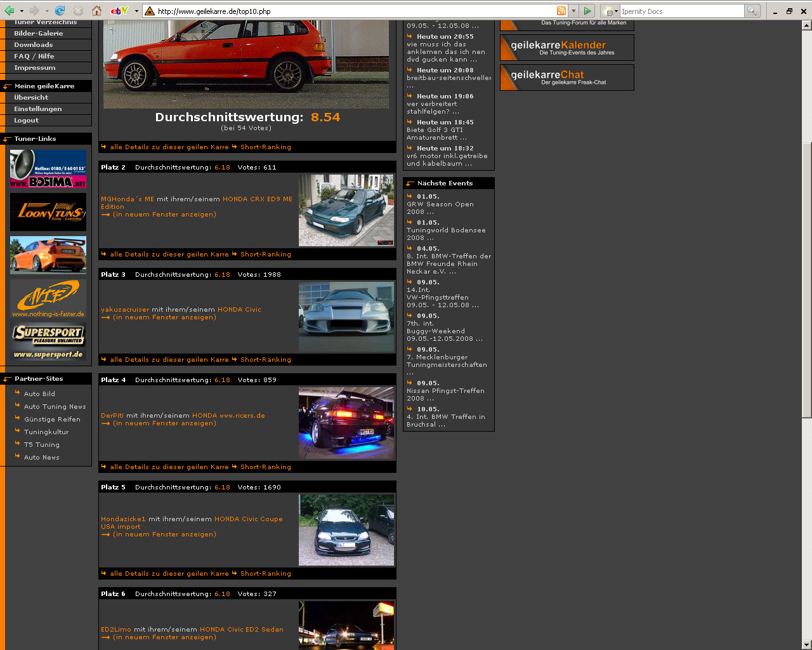Open user profile ED2Limo
Image resolution: width=812 pixels, height=650 pixels.
(x=116, y=629)
